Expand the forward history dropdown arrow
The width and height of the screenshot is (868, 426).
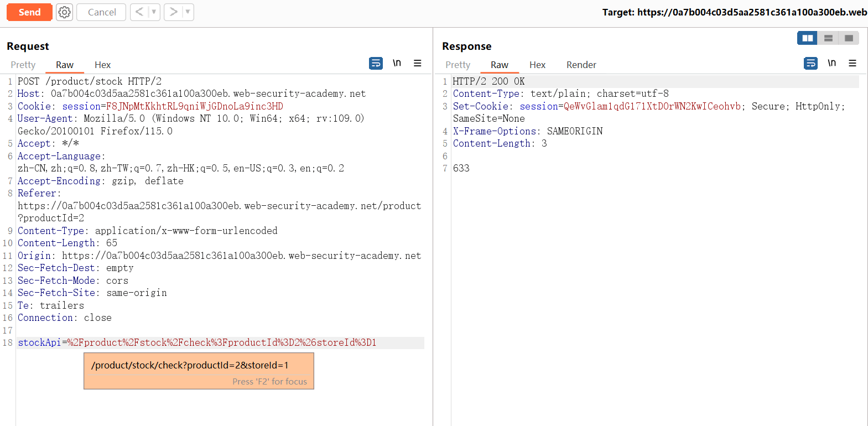[188, 12]
